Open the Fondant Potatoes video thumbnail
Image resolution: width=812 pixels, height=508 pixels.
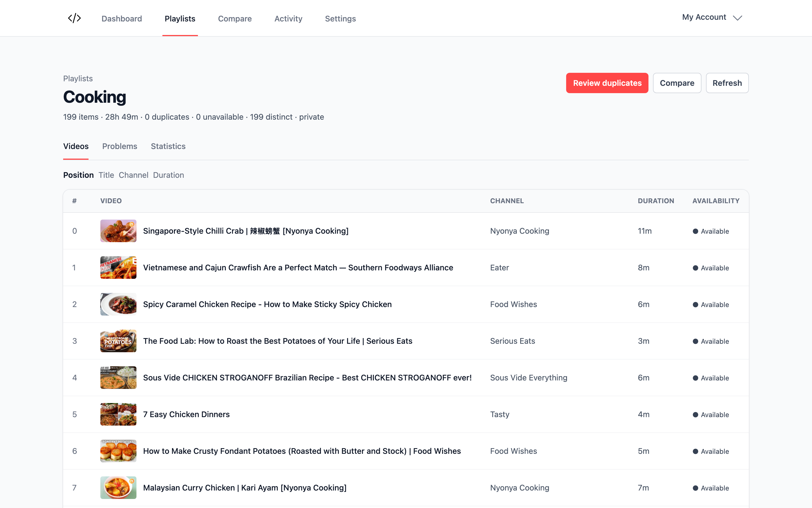118,451
